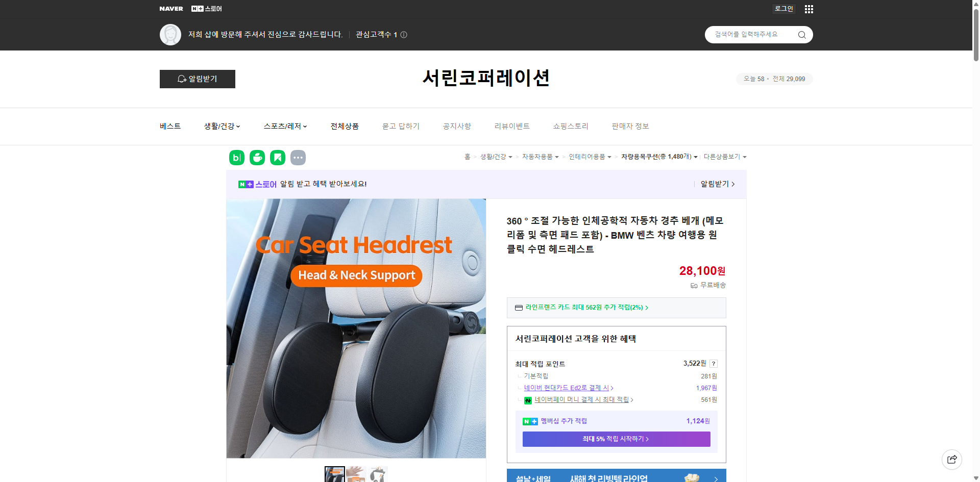Screen dimensions: 980x482
Task: Open the floating share icon bottom right
Action: 952,459
